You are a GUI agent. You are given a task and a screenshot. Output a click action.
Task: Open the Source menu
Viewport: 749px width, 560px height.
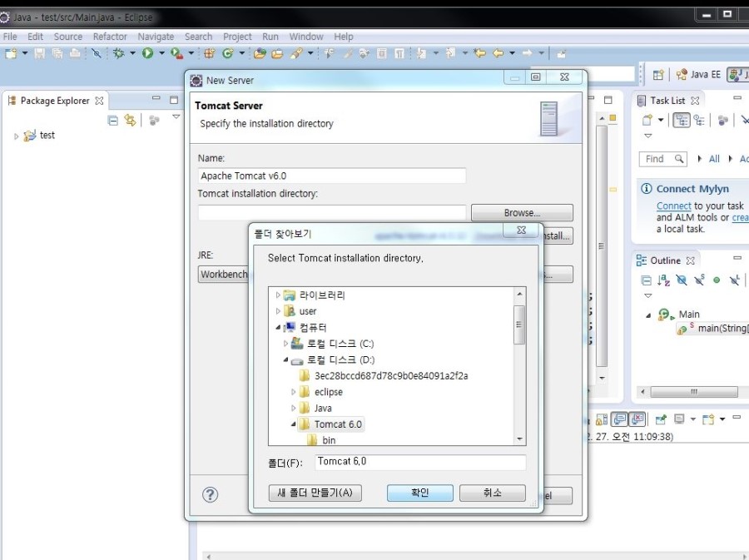pyautogui.click(x=68, y=37)
